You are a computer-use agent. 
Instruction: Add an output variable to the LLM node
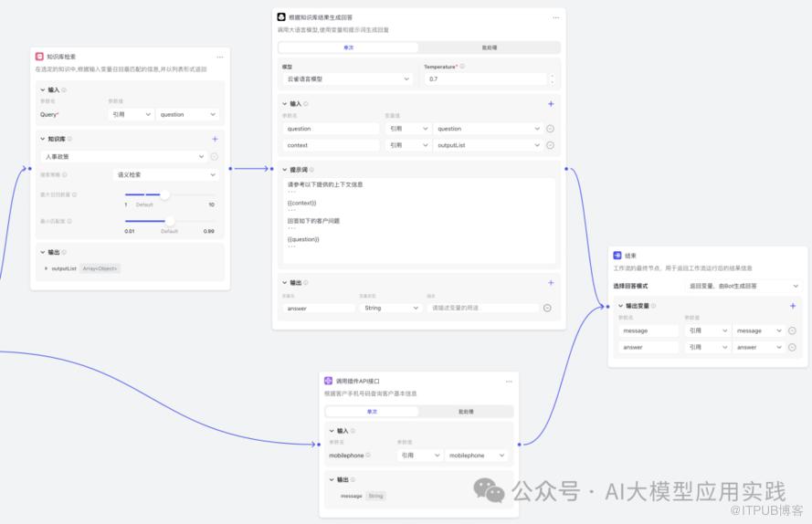click(x=551, y=283)
